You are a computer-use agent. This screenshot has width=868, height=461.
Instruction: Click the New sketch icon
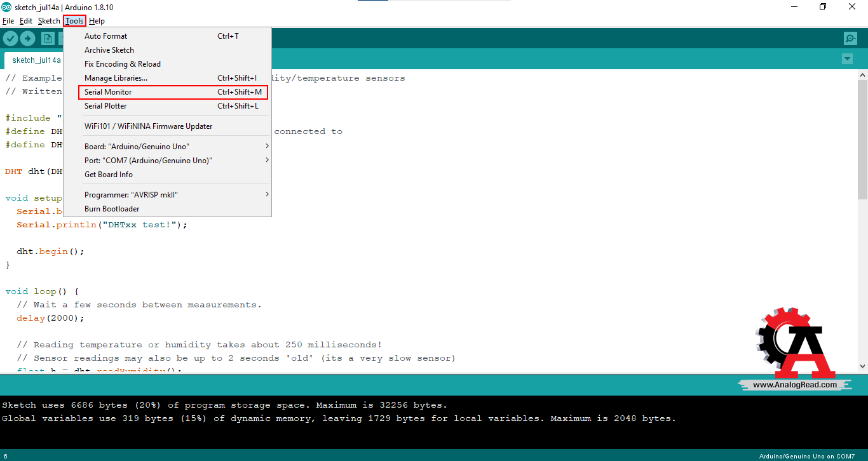(48, 39)
